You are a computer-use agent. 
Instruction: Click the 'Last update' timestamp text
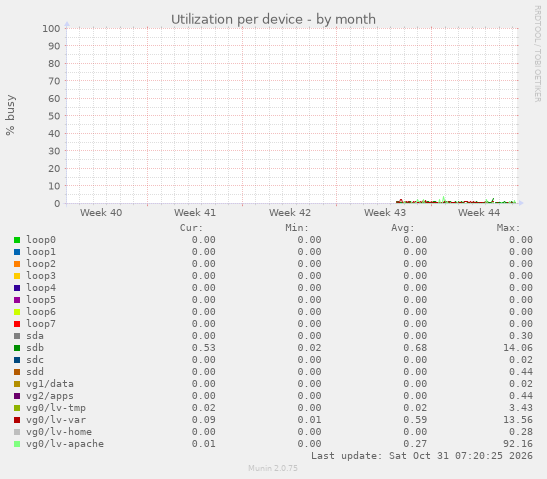pos(422,456)
